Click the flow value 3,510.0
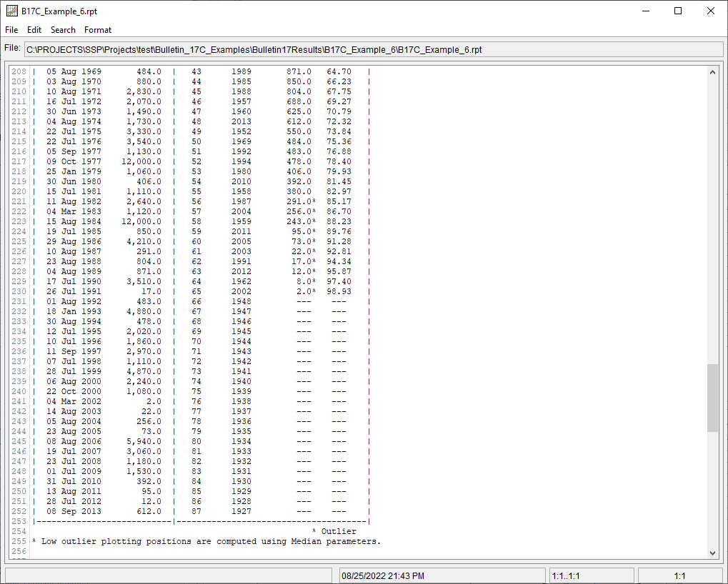 144,281
